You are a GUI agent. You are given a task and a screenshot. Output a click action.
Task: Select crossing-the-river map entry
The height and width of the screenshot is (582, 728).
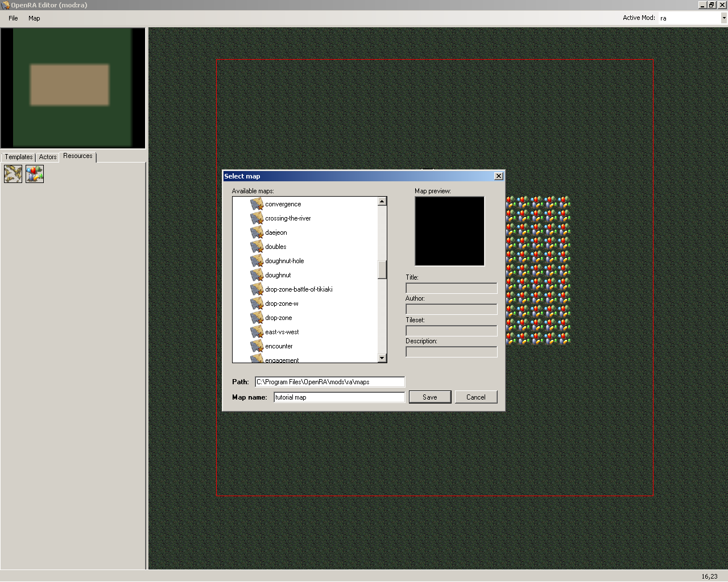(x=288, y=218)
